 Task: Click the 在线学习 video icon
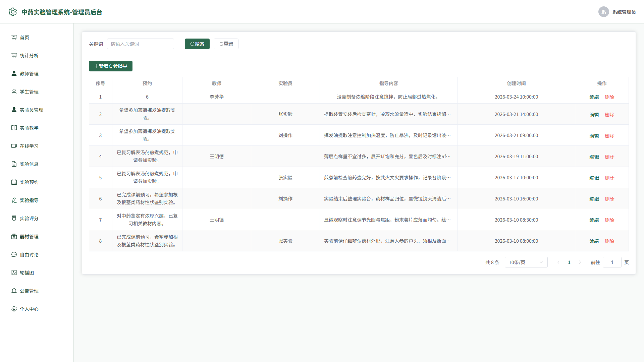coord(14,146)
